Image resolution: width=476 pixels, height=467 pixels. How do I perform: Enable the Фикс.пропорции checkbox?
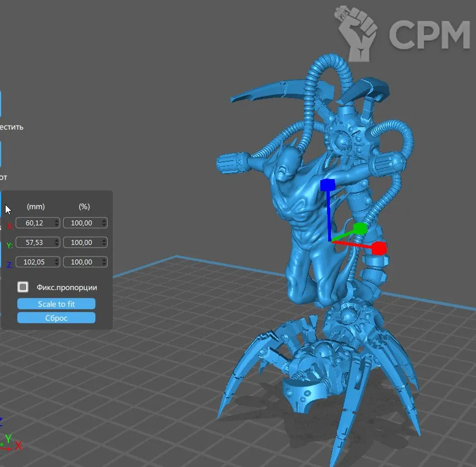click(23, 287)
